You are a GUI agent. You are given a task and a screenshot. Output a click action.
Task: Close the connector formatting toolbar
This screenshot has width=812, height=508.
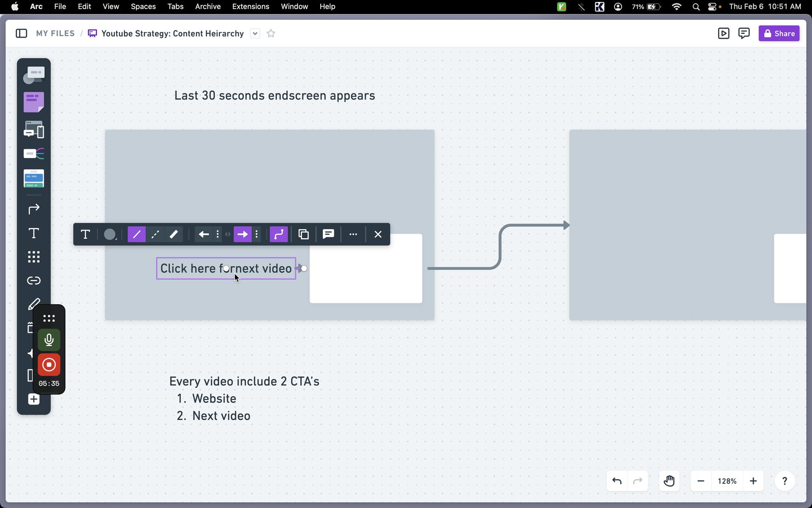click(x=378, y=234)
